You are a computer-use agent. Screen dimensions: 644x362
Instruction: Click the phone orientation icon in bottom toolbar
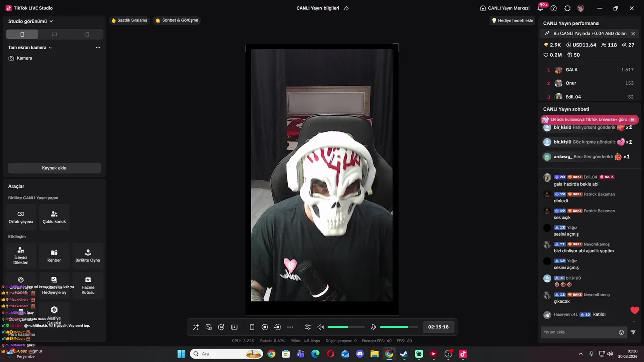click(252, 327)
